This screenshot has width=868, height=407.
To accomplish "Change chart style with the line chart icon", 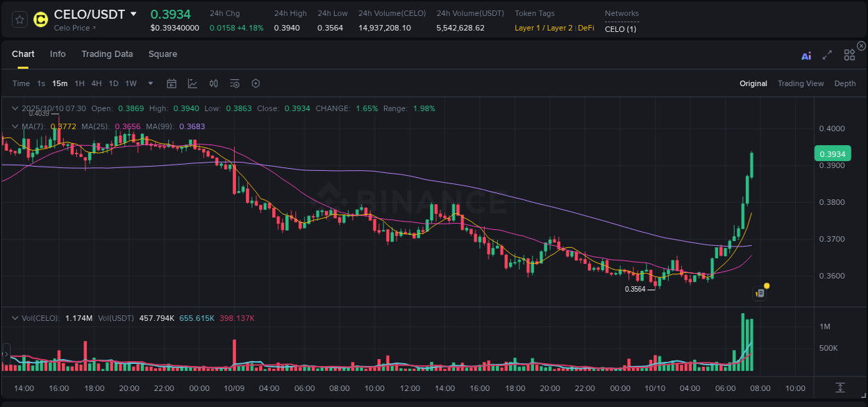I will (x=192, y=83).
